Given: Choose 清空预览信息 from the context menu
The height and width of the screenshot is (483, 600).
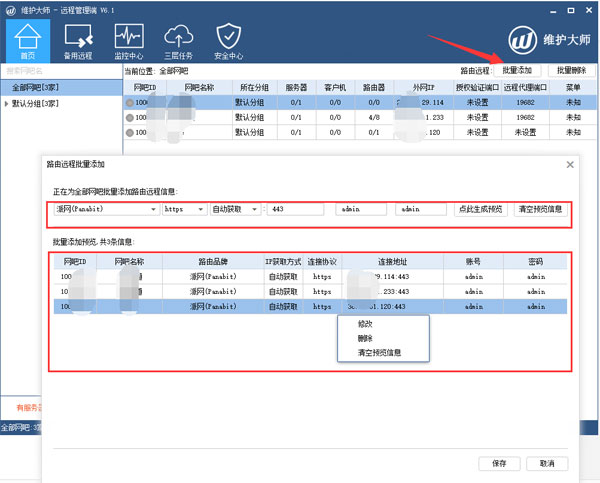Looking at the screenshot, I should click(x=379, y=352).
